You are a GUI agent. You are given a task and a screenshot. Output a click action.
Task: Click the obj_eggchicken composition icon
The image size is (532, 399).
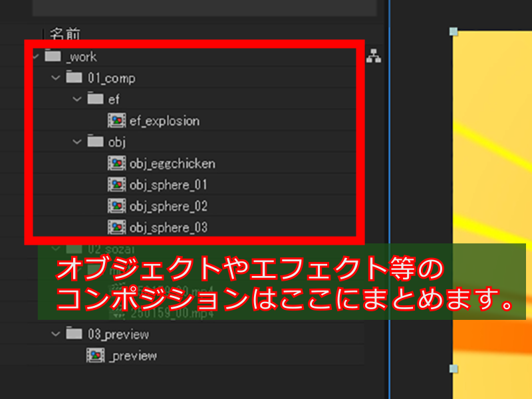(x=117, y=163)
